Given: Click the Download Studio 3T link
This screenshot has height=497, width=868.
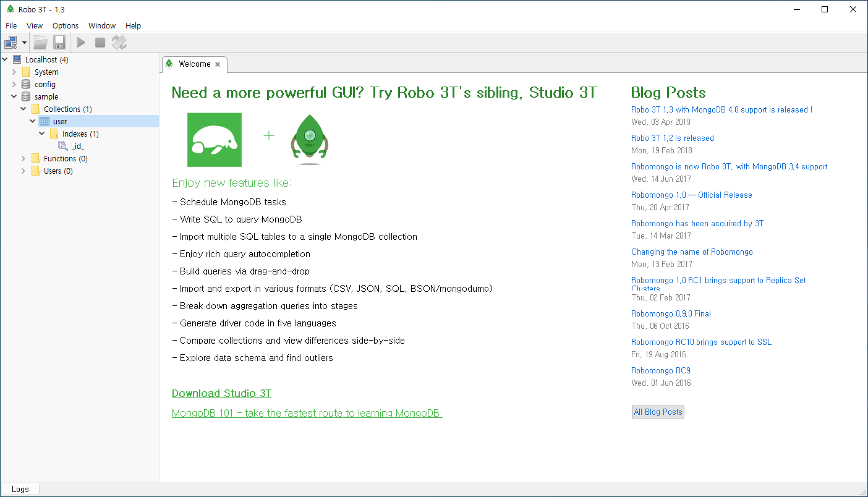Looking at the screenshot, I should 221,393.
